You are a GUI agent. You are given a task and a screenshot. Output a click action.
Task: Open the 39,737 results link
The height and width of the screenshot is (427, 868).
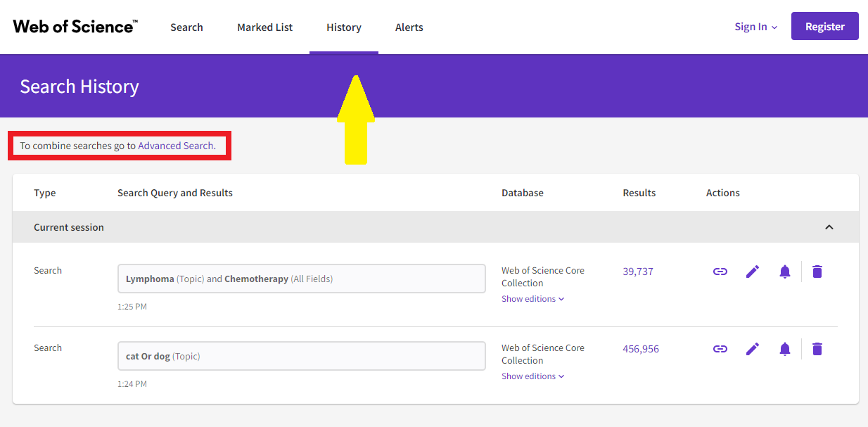tap(638, 272)
